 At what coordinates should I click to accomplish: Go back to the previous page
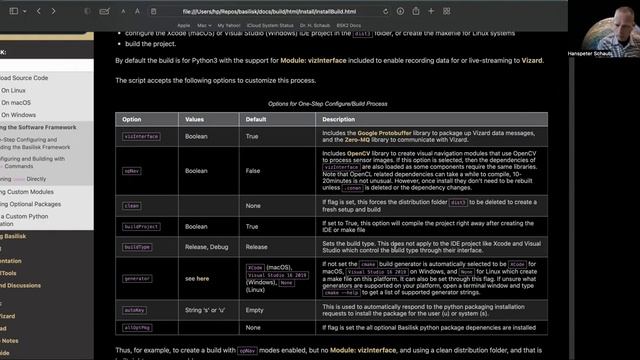pos(39,11)
